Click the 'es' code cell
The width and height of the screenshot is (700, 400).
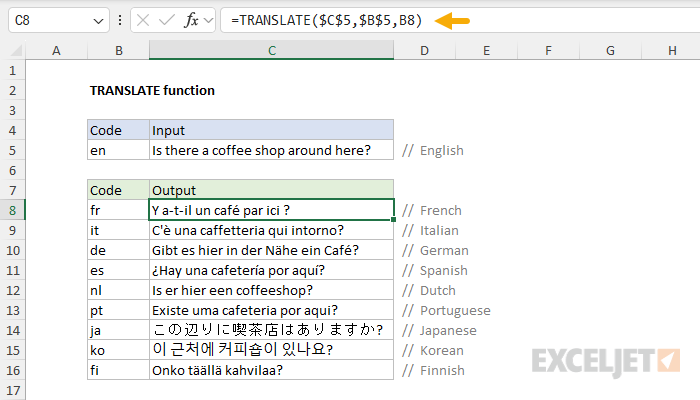(119, 271)
